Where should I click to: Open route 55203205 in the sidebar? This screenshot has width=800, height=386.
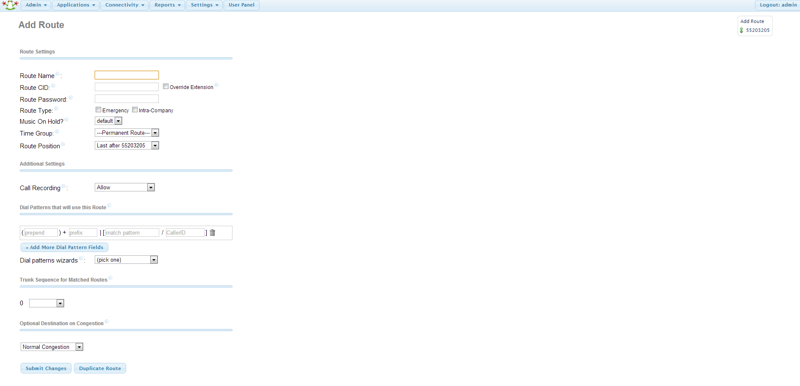pyautogui.click(x=758, y=31)
